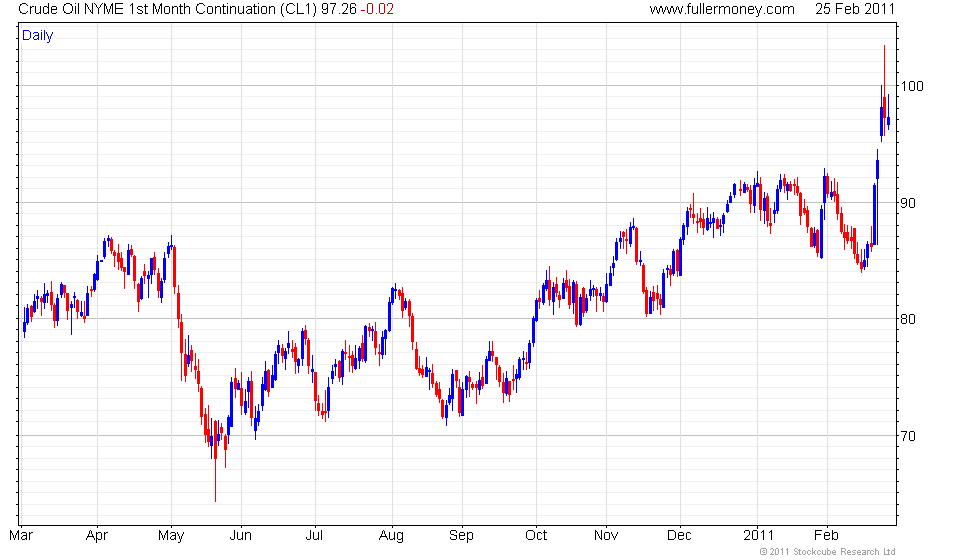Click the 'Jul' month label on the axis
The image size is (980, 560).
point(314,536)
